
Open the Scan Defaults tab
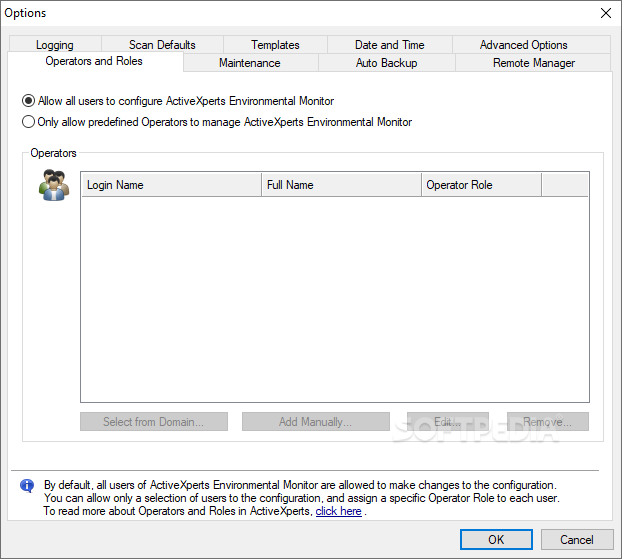[x=162, y=45]
